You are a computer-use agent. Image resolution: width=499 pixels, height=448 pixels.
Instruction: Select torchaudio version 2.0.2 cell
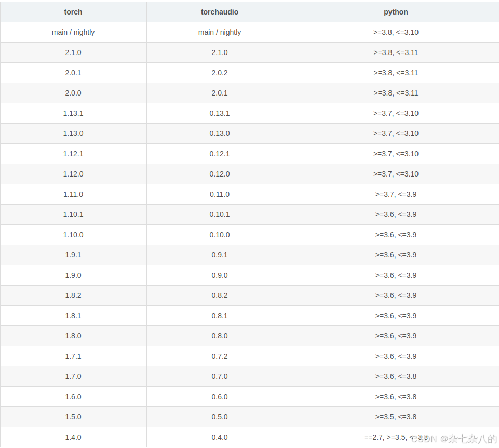pyautogui.click(x=220, y=73)
